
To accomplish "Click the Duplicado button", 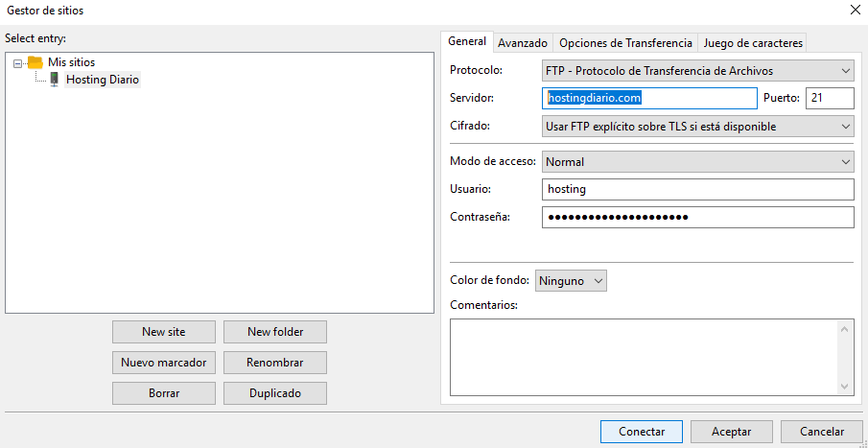I will click(x=275, y=393).
